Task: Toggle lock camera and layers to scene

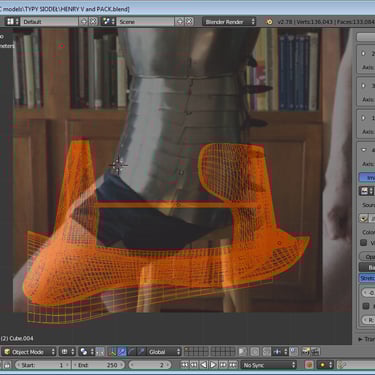Action: (x=242, y=352)
